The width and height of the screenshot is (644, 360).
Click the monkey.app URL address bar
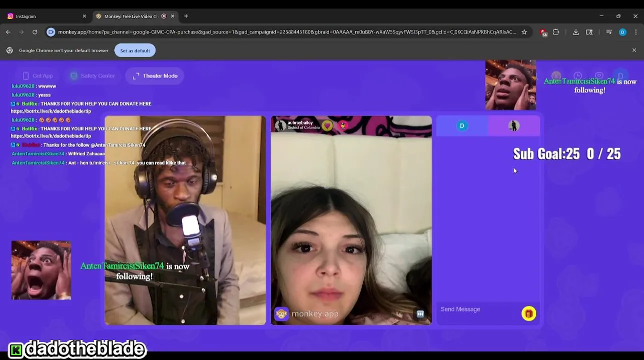pos(287,32)
